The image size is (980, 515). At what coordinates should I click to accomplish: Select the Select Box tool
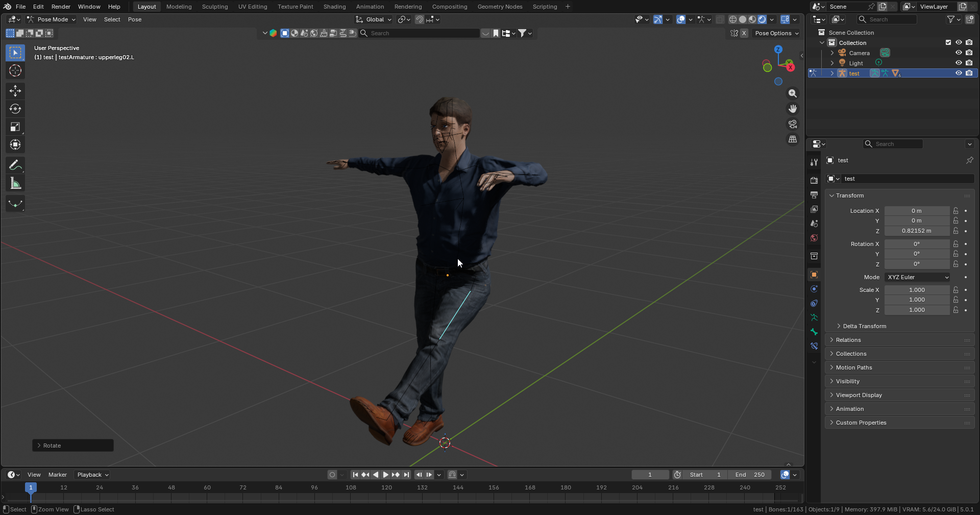tap(15, 53)
